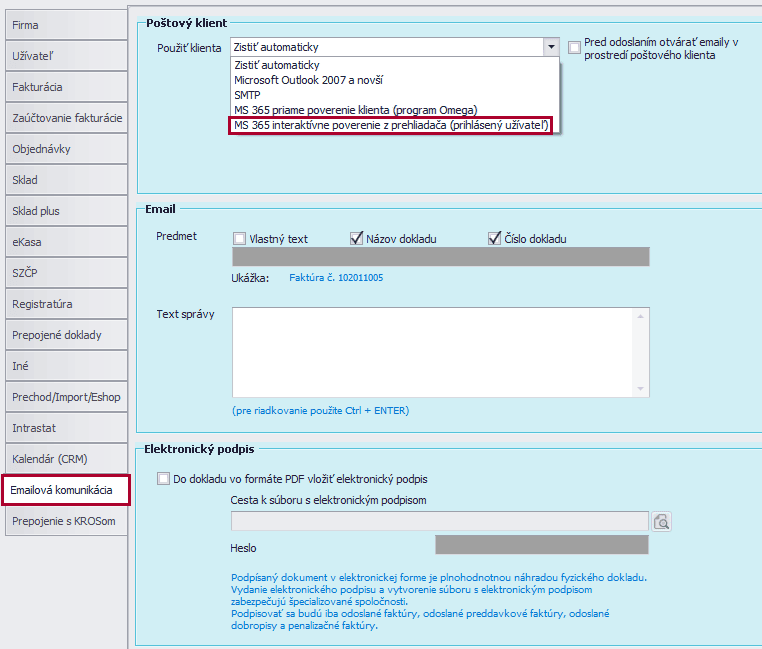Go to the Intrastat tab
The height and width of the screenshot is (649, 762).
pyautogui.click(x=66, y=428)
